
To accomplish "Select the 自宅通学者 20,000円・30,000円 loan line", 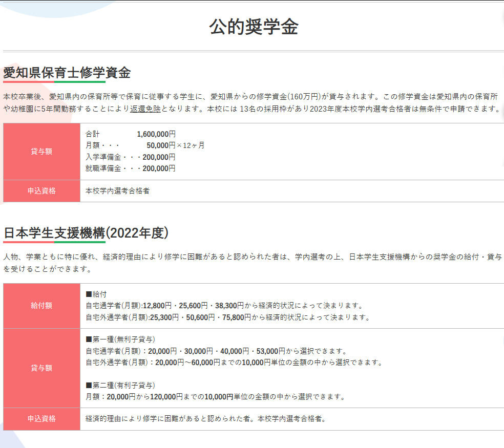I will [x=217, y=351].
